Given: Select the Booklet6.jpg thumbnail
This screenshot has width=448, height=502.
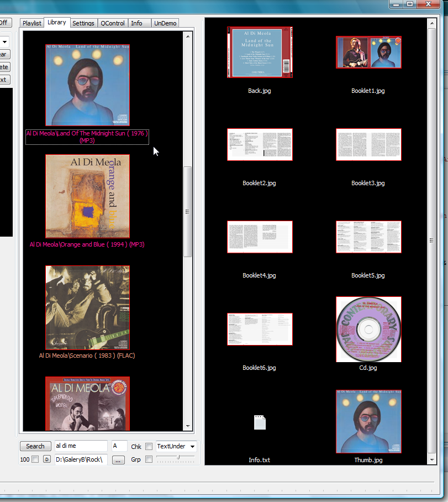Looking at the screenshot, I should (260, 329).
